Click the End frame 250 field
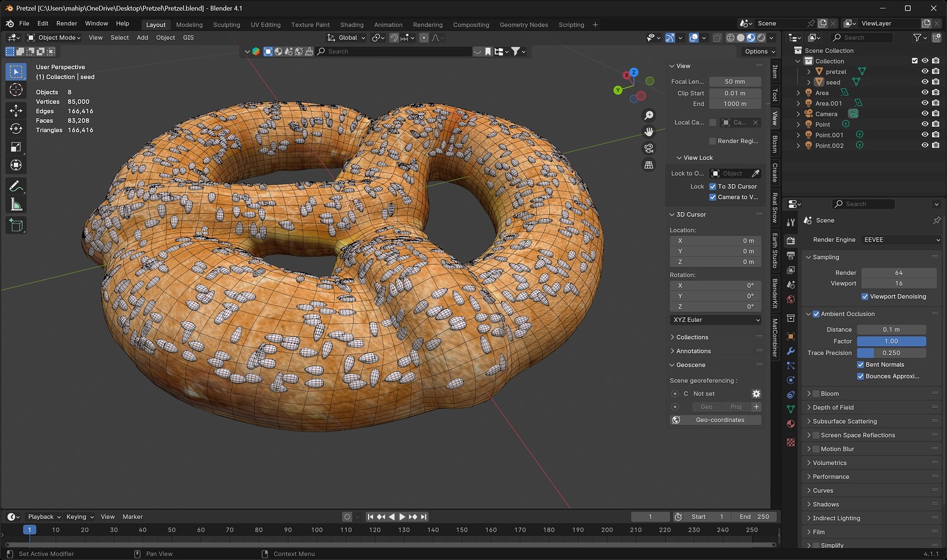The height and width of the screenshot is (560, 947). point(755,516)
